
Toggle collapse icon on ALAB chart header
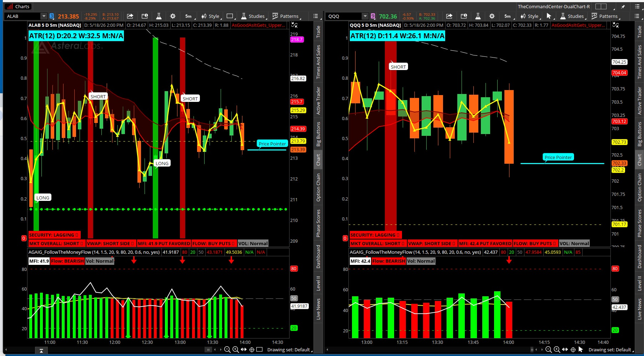(294, 25)
